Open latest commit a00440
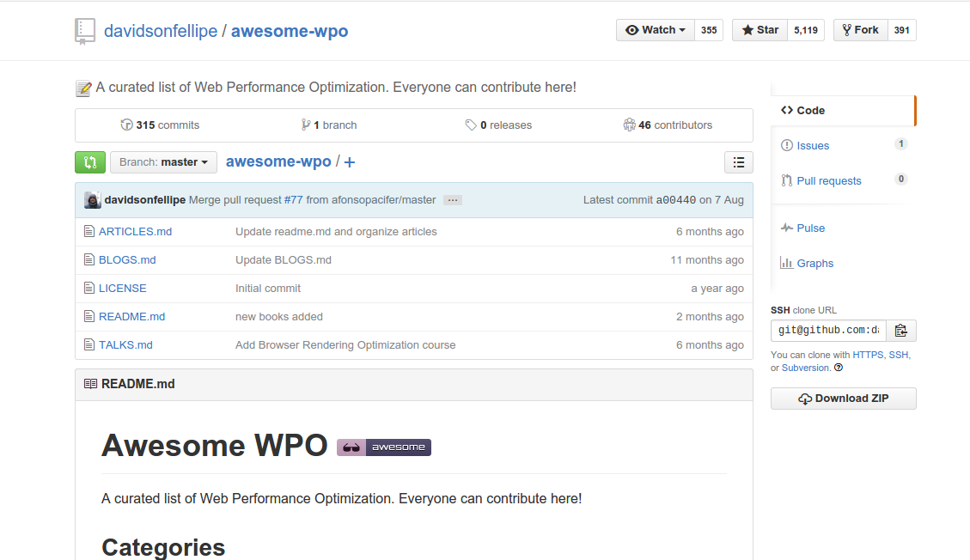The width and height of the screenshot is (970, 560). (x=675, y=199)
